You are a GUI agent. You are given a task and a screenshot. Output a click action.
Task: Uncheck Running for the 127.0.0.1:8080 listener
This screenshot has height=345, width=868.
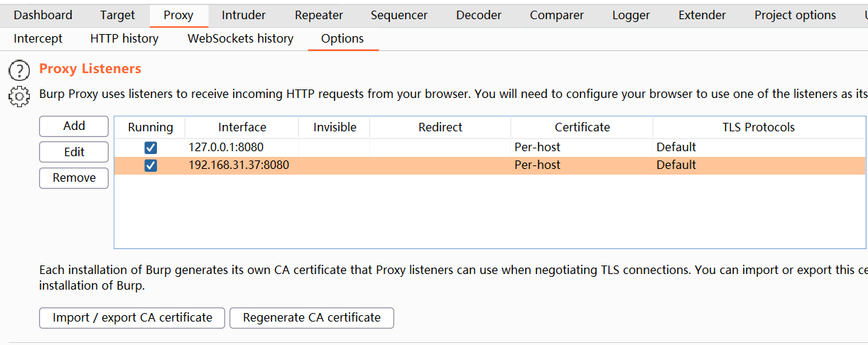pyautogui.click(x=151, y=148)
